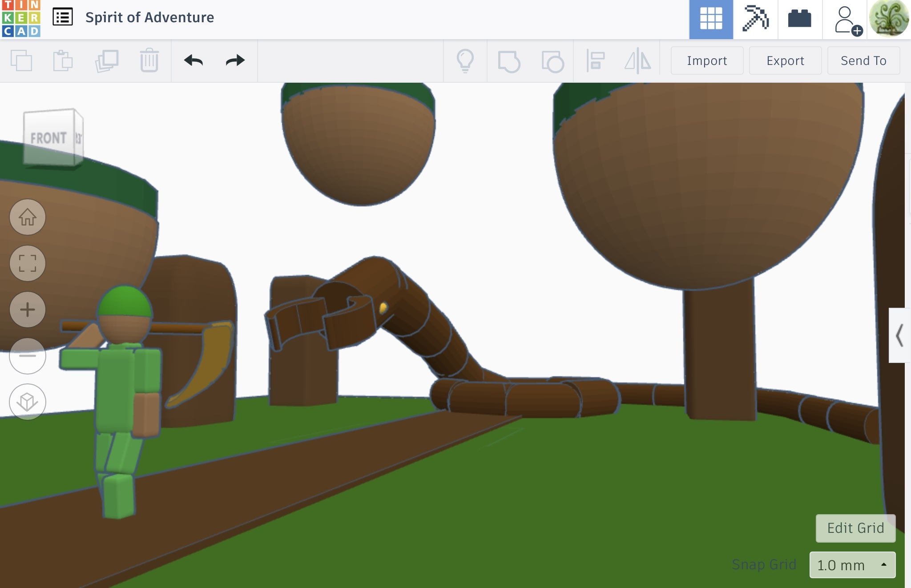Open the user profile avatar
This screenshot has width=911, height=588.
pos(889,18)
